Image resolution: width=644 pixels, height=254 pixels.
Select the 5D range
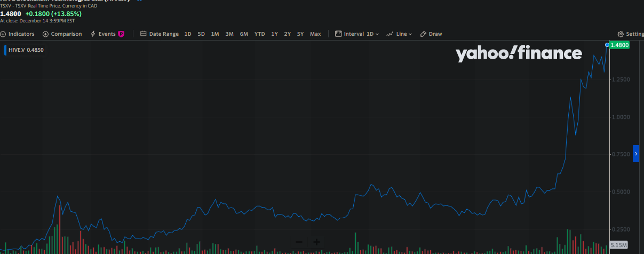201,34
